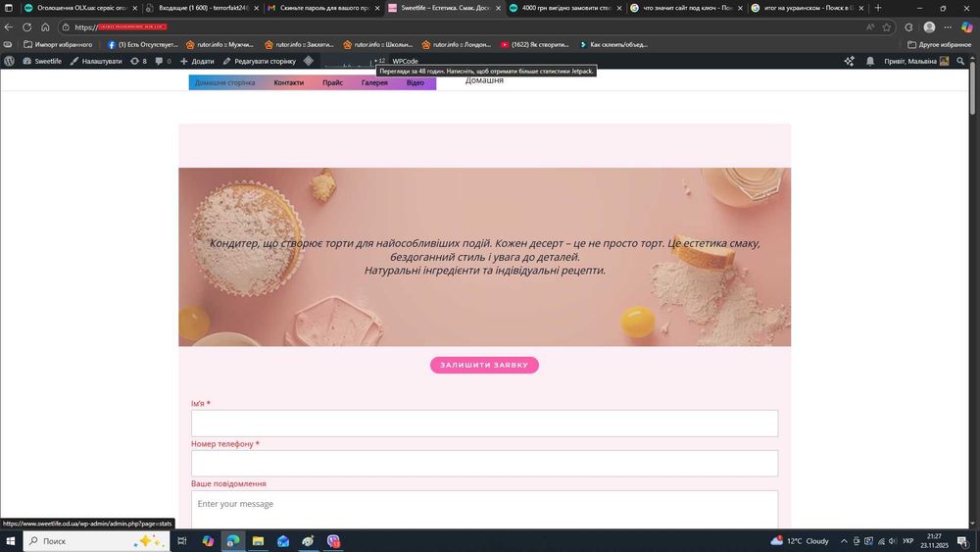Click into the Ваше повідомлення message textarea
The image size is (980, 552).
[484, 510]
